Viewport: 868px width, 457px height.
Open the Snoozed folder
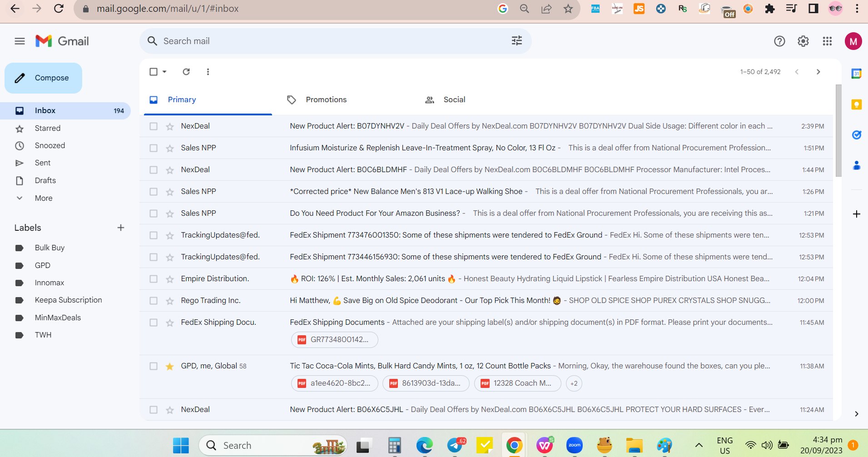pos(50,145)
